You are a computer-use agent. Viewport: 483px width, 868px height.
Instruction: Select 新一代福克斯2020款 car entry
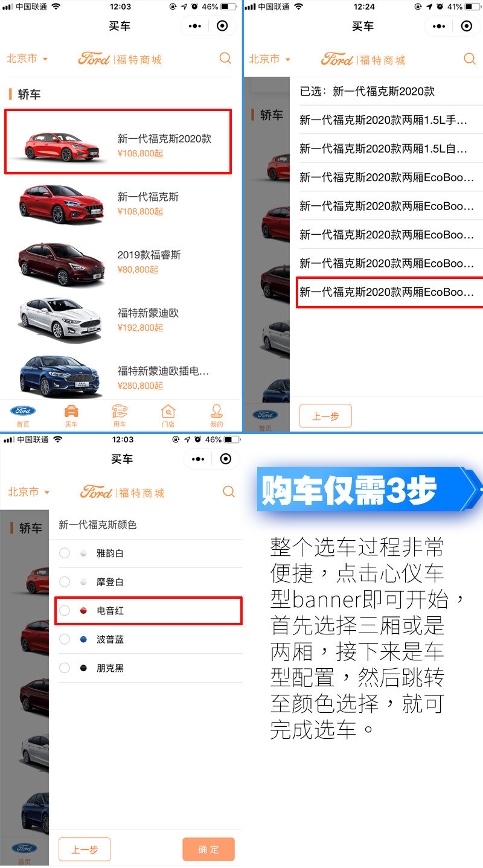(x=118, y=142)
